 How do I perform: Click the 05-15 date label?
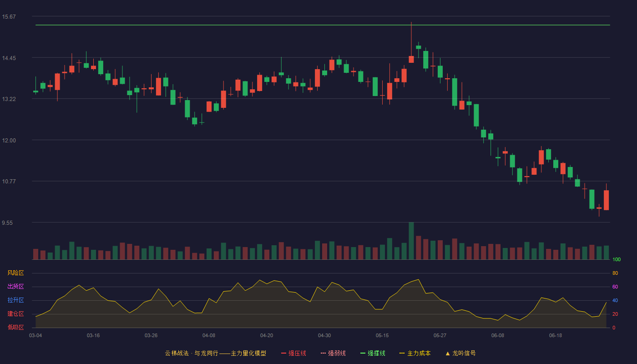(382, 335)
